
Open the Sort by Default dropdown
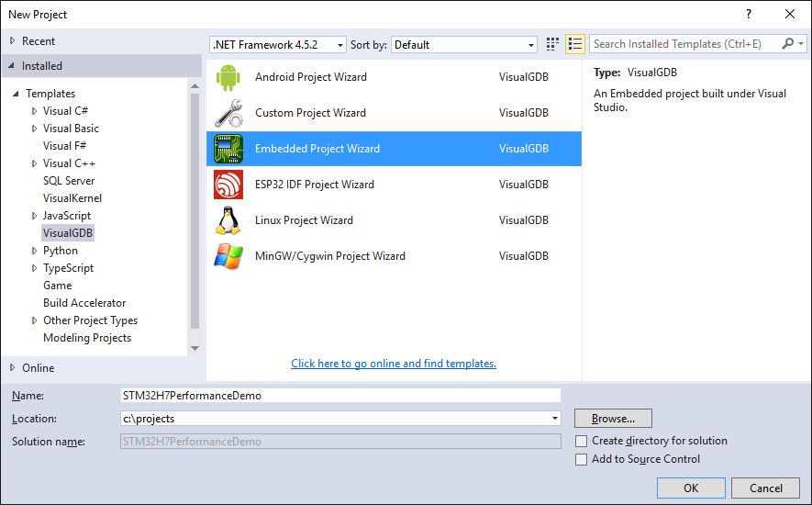464,45
